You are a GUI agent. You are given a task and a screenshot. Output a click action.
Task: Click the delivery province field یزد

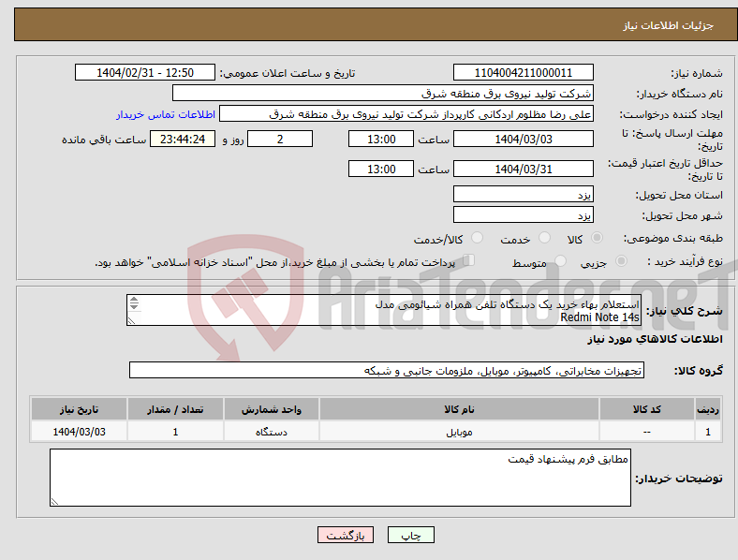524,194
